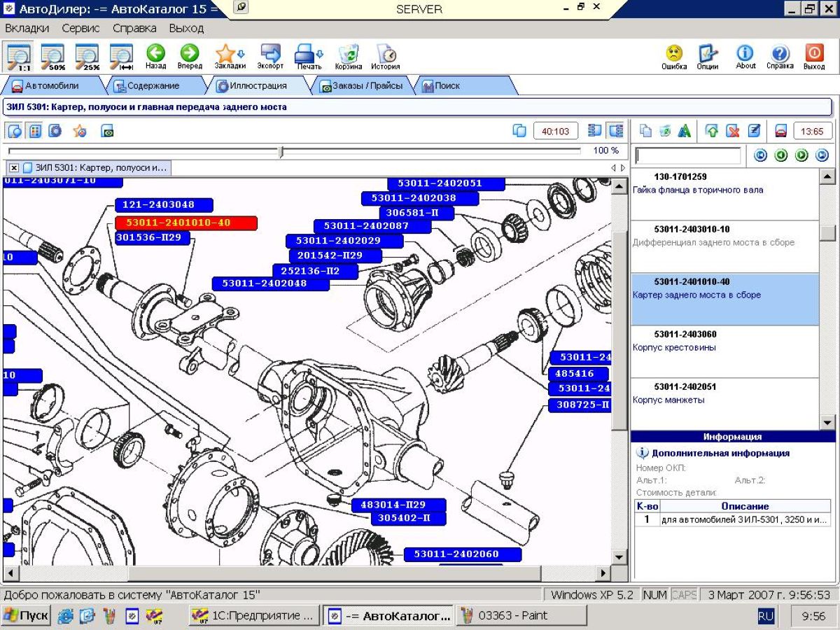Click the RU language indicator in tray
This screenshot has width=840, height=630.
pos(766,616)
